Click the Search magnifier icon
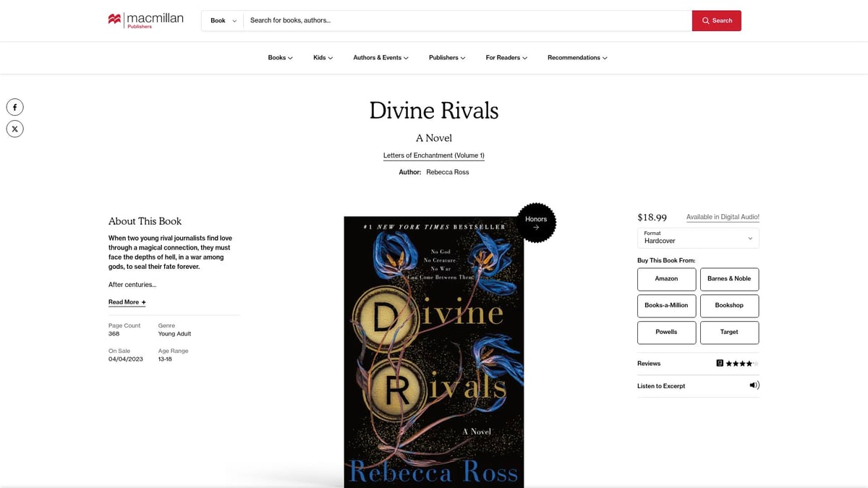The width and height of the screenshot is (868, 488). 705,20
